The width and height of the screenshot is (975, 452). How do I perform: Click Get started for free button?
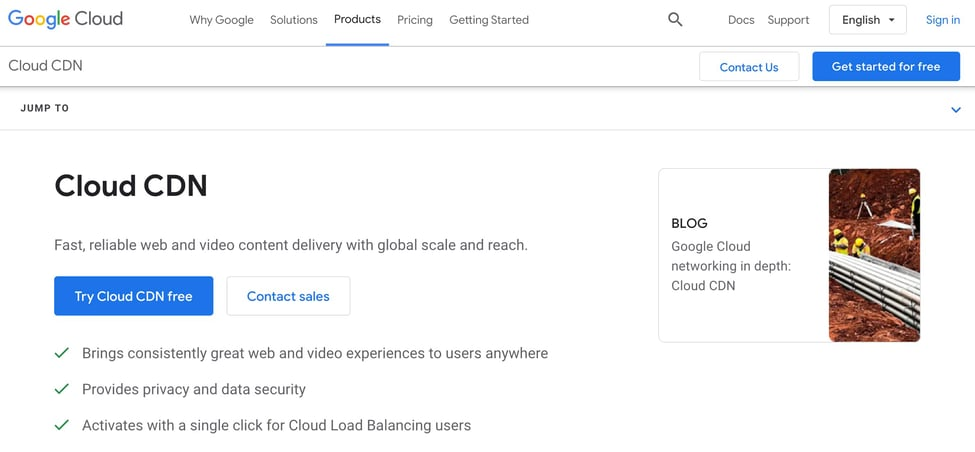coord(886,67)
